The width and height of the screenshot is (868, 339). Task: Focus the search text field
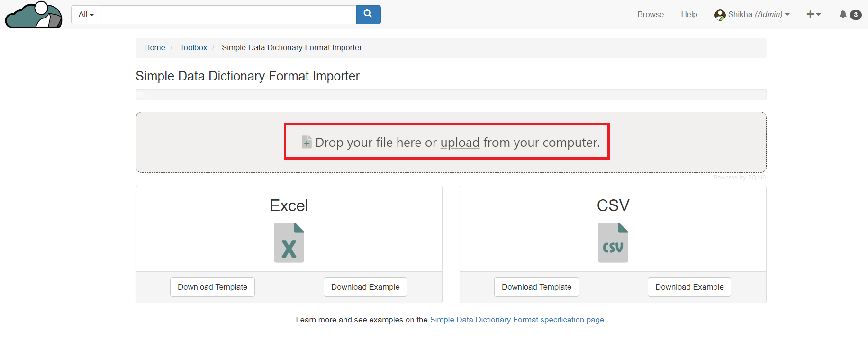pyautogui.click(x=228, y=15)
